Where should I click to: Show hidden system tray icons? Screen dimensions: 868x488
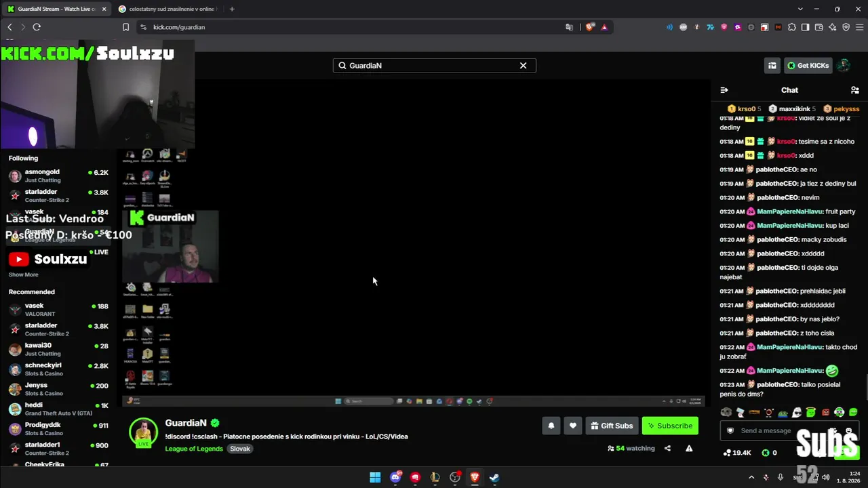pyautogui.click(x=751, y=477)
